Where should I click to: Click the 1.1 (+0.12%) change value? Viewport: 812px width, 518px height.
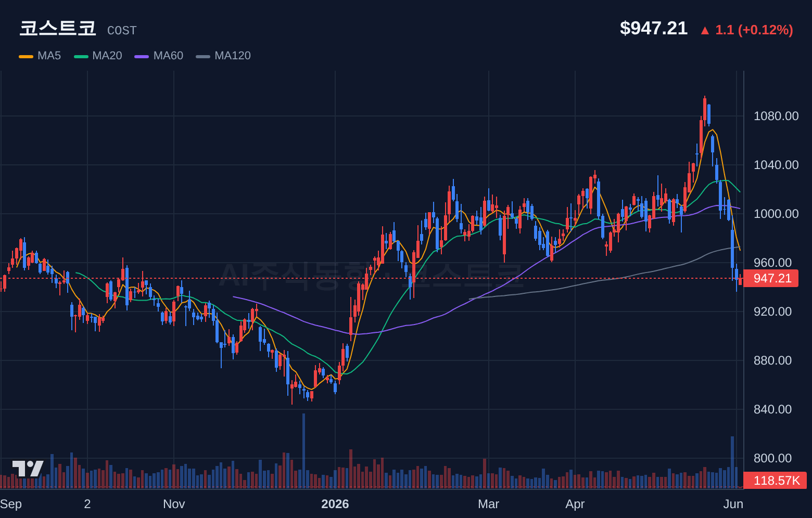(x=754, y=30)
